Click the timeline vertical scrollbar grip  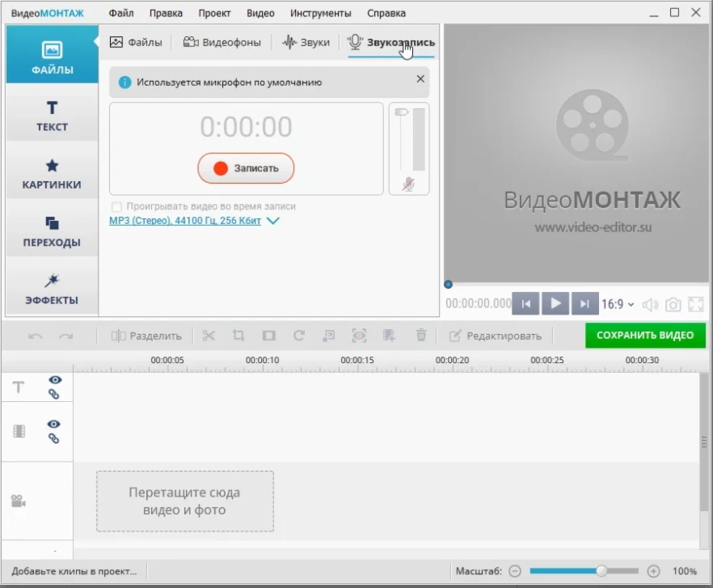tap(704, 442)
